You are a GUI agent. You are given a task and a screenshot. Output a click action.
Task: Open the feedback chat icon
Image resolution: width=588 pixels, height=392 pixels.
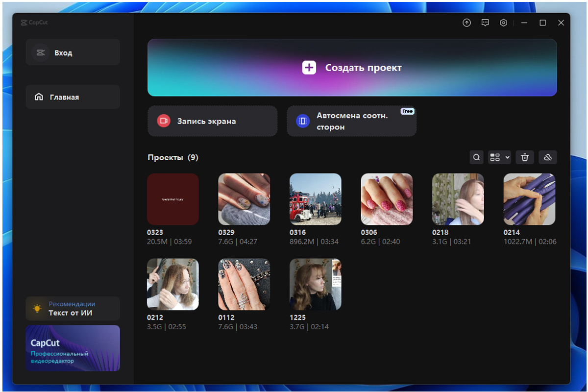point(485,23)
